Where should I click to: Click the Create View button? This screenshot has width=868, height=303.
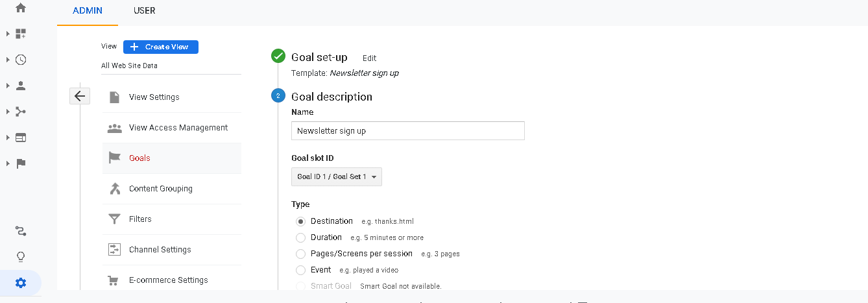[x=161, y=47]
